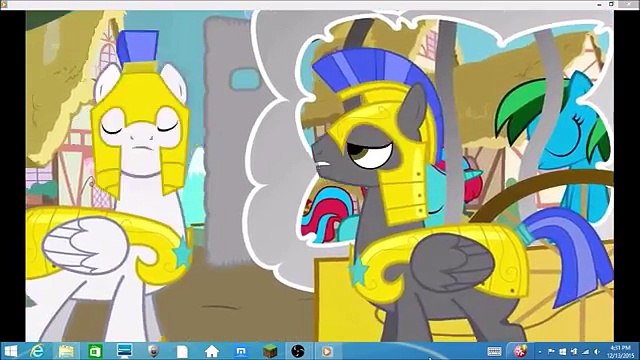Open the network tray icon beside signal bars

(x=574, y=351)
